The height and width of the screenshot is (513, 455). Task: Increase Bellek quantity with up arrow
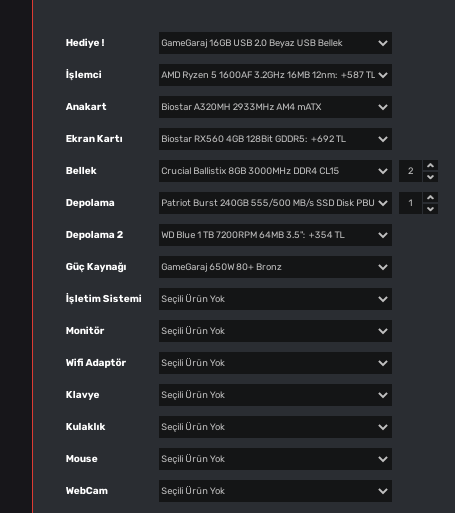(x=430, y=165)
